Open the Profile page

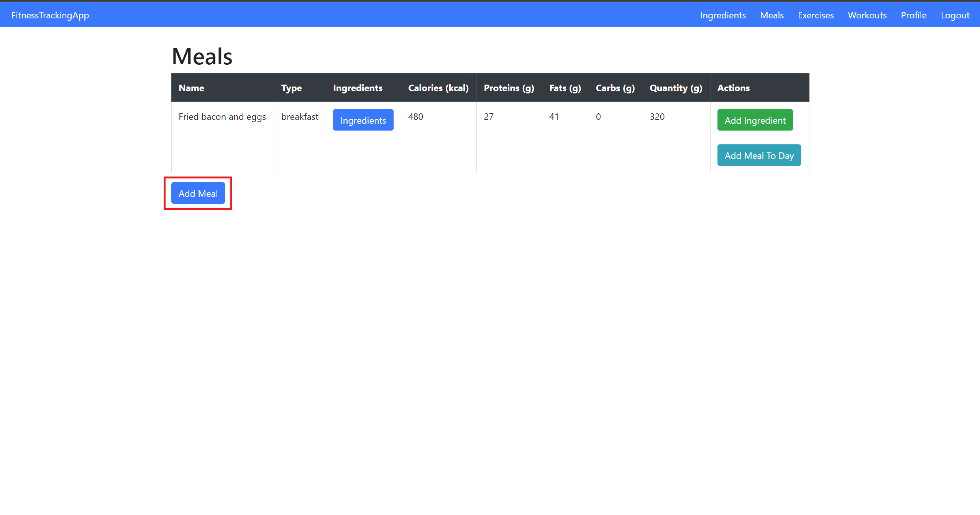pyautogui.click(x=913, y=15)
